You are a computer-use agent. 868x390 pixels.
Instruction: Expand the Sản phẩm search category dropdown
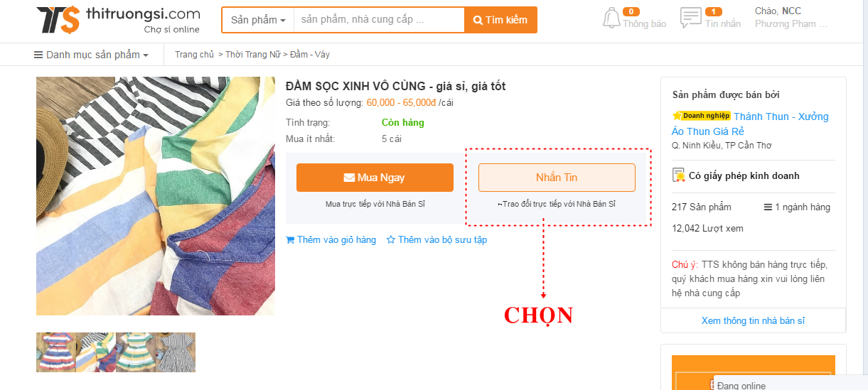click(257, 20)
